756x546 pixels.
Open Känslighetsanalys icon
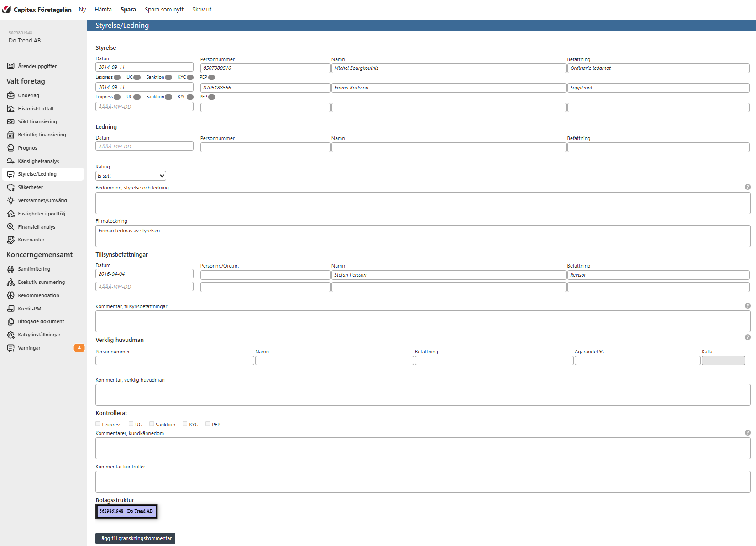pos(10,161)
